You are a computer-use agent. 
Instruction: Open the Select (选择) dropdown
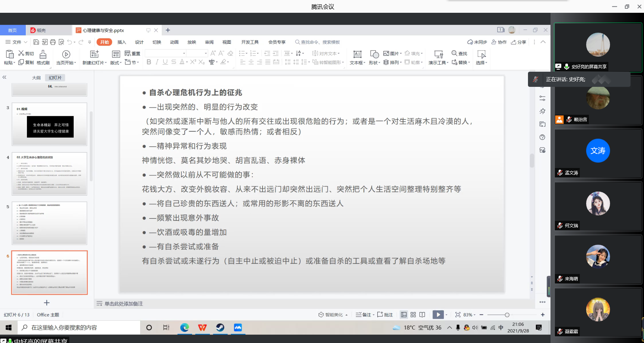point(482,57)
